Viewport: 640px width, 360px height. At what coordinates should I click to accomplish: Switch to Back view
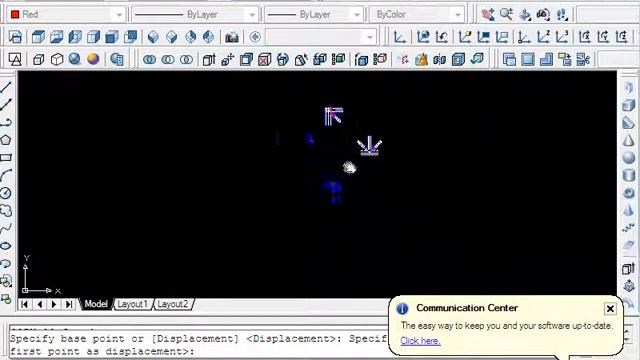[131, 37]
